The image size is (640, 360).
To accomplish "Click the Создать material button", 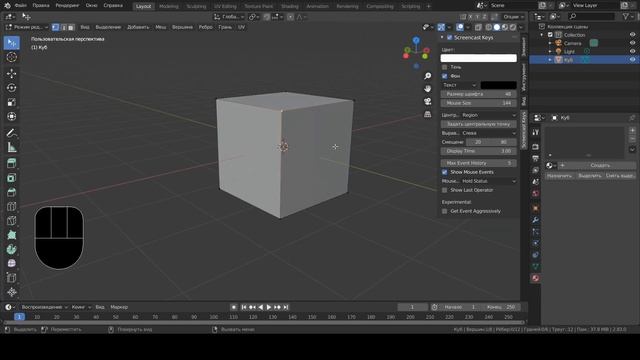I will (x=600, y=165).
